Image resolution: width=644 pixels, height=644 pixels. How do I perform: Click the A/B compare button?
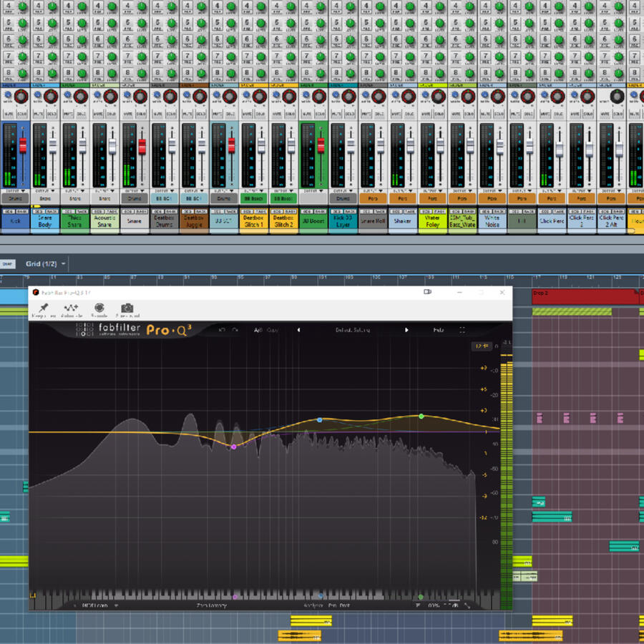[257, 330]
